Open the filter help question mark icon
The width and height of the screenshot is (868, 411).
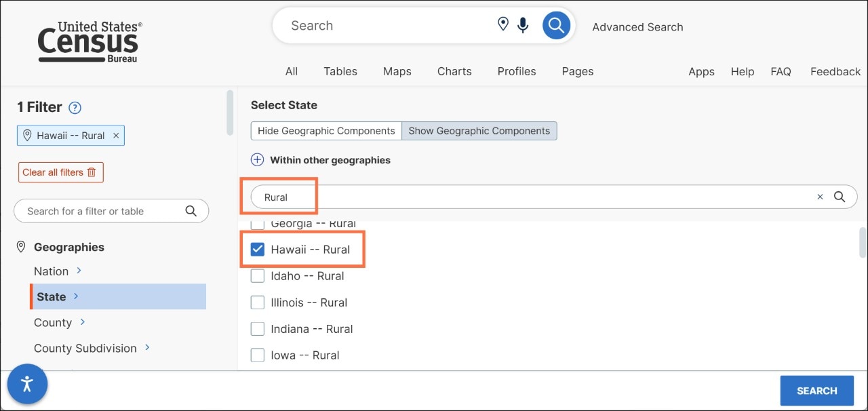pos(75,108)
